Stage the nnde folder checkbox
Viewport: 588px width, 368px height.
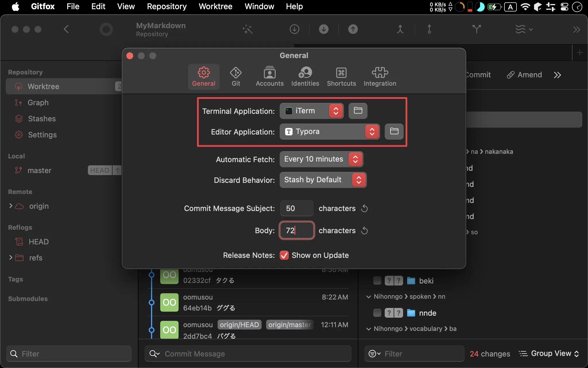(377, 313)
